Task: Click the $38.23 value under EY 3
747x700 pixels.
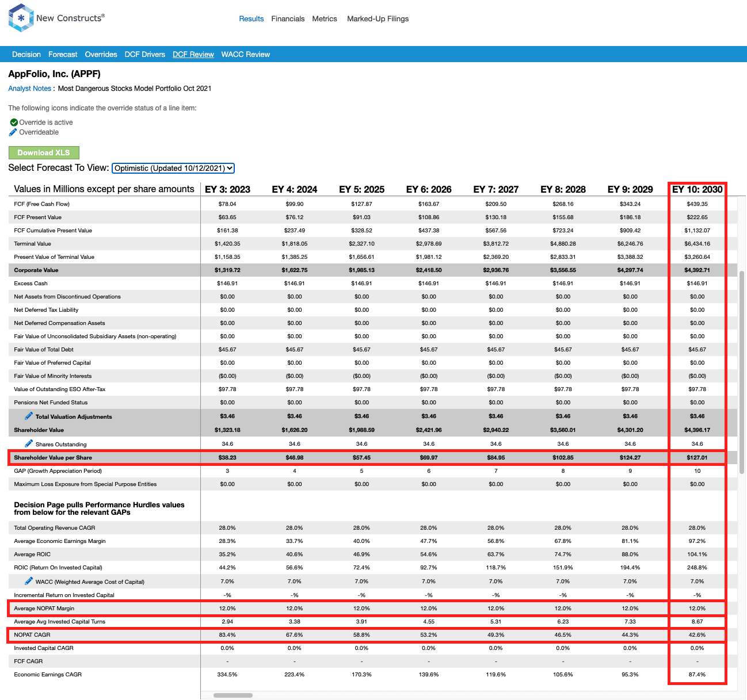Action: pyautogui.click(x=227, y=458)
